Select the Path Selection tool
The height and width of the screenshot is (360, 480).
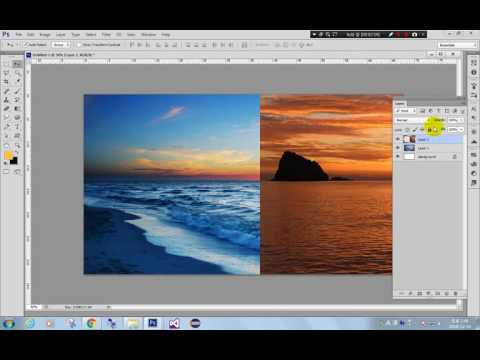click(x=6, y=136)
